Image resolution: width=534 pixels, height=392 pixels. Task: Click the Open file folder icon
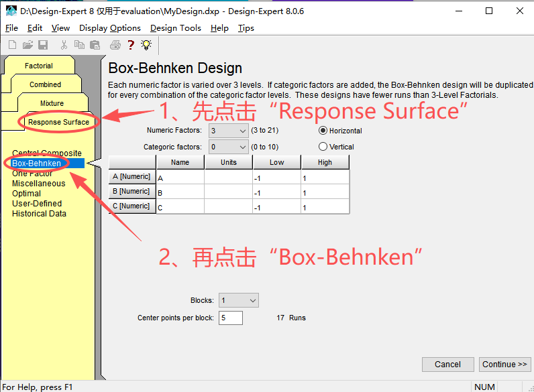pyautogui.click(x=28, y=45)
